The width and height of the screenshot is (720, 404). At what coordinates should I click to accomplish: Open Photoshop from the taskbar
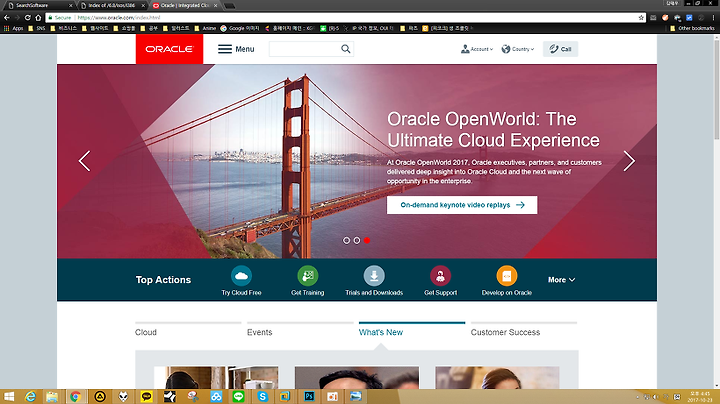309,396
